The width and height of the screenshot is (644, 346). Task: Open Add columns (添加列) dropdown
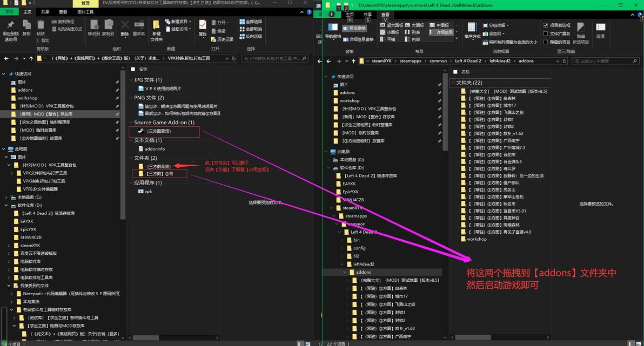click(x=494, y=33)
